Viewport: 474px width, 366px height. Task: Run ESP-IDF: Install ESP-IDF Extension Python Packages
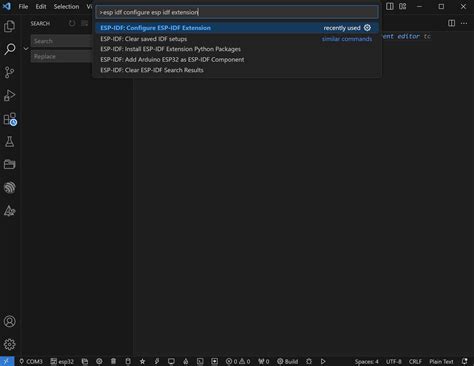click(x=237, y=49)
